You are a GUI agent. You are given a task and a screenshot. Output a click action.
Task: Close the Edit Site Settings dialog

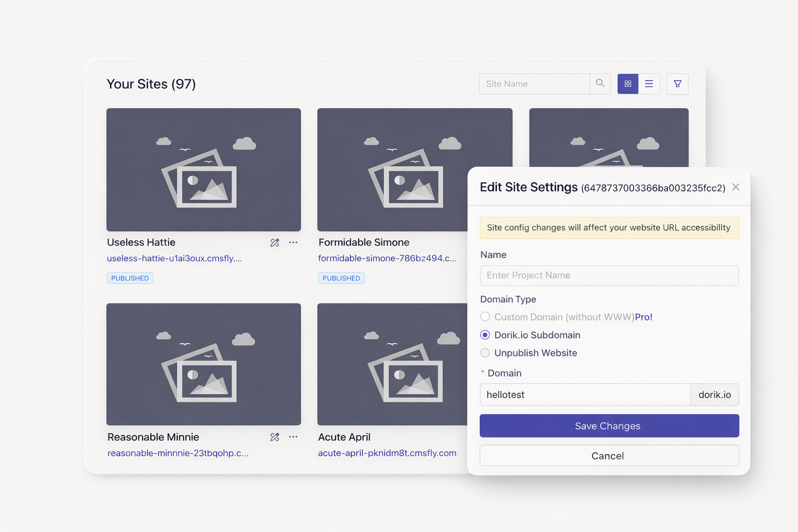(x=736, y=187)
